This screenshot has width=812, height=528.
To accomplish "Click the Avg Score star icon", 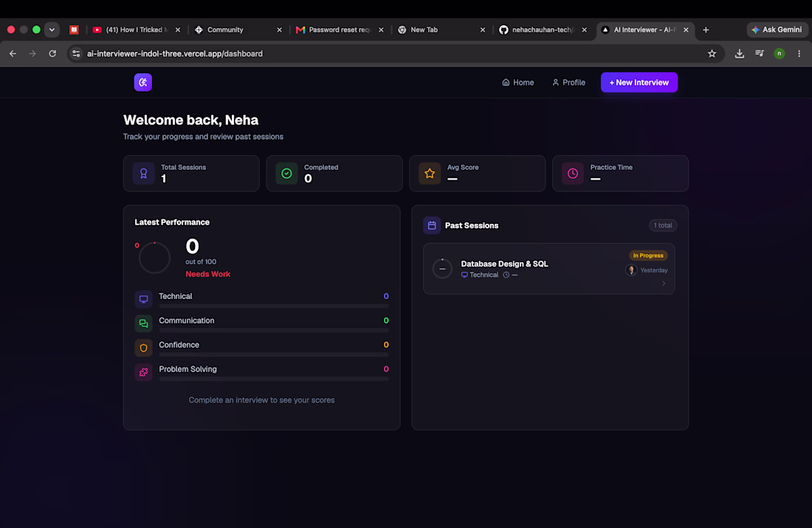I will [430, 174].
